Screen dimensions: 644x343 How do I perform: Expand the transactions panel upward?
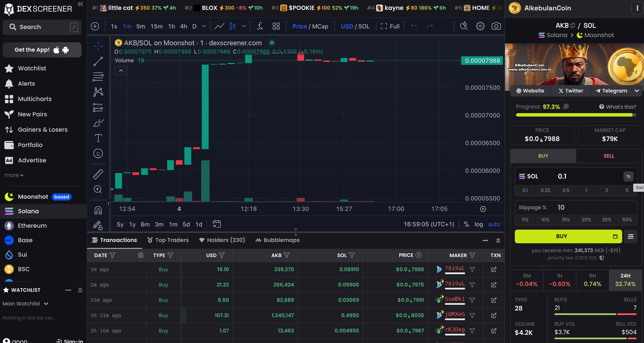click(x=498, y=240)
